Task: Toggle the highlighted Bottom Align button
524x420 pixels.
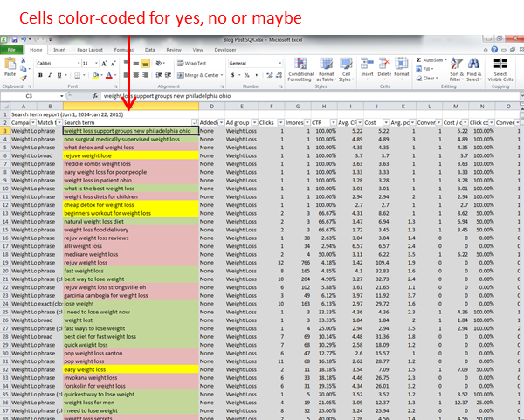Action: (145, 63)
